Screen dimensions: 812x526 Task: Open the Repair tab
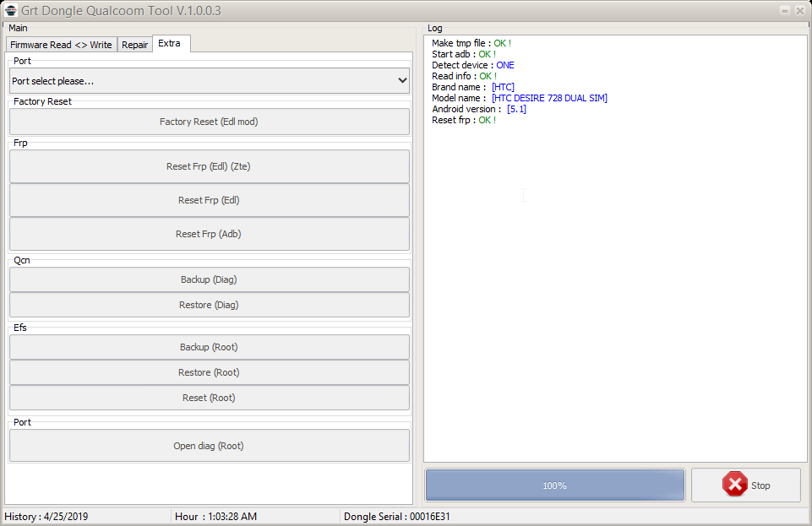click(134, 45)
